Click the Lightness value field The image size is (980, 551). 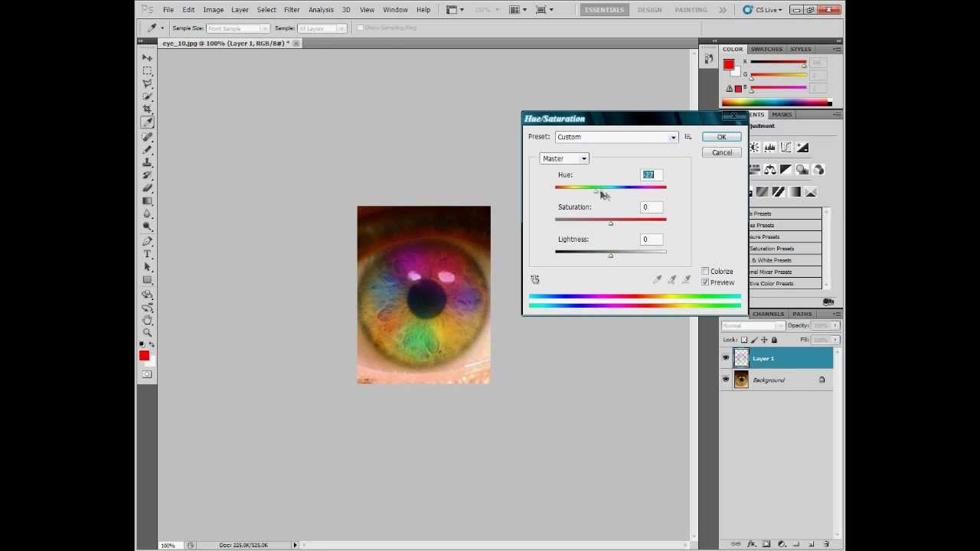652,240
